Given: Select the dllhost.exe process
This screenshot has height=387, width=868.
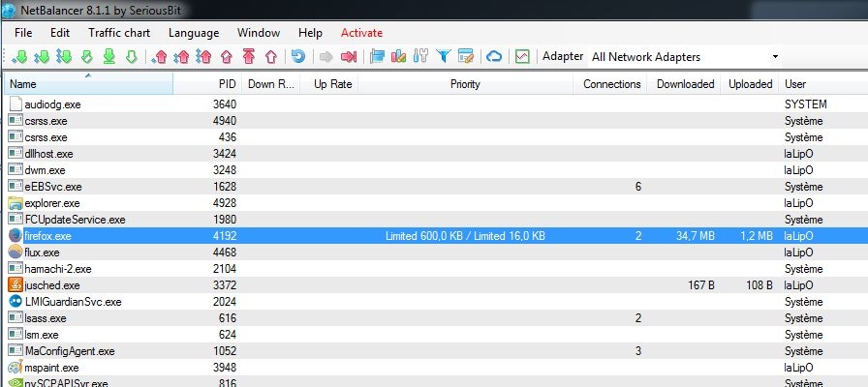Looking at the screenshot, I should coord(436,154).
